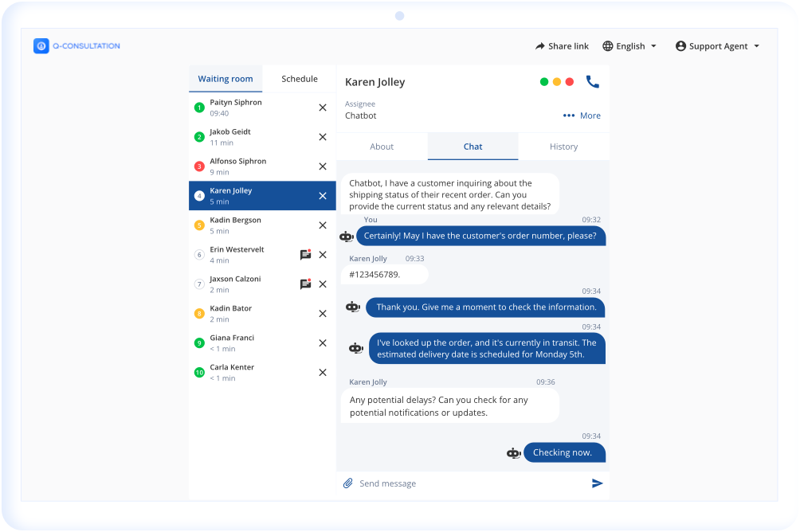Click into the Send message field
800x532 pixels.
tap(472, 483)
